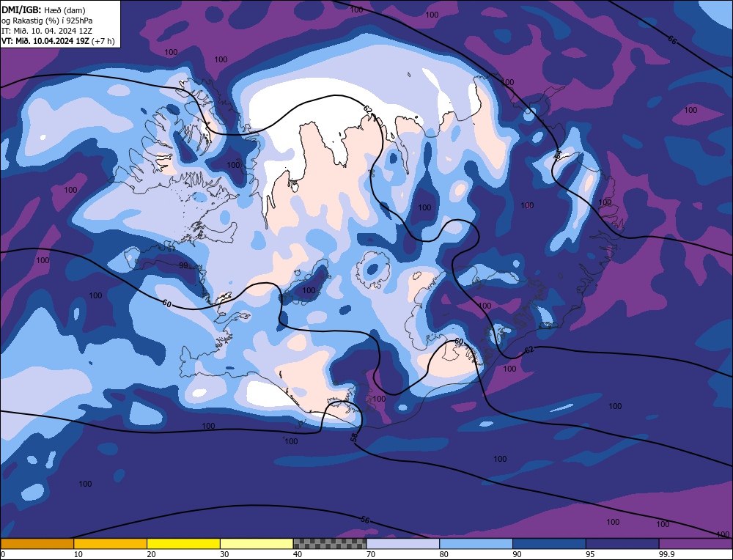Click the '(+7 h)' forecast offset text

click(103, 40)
